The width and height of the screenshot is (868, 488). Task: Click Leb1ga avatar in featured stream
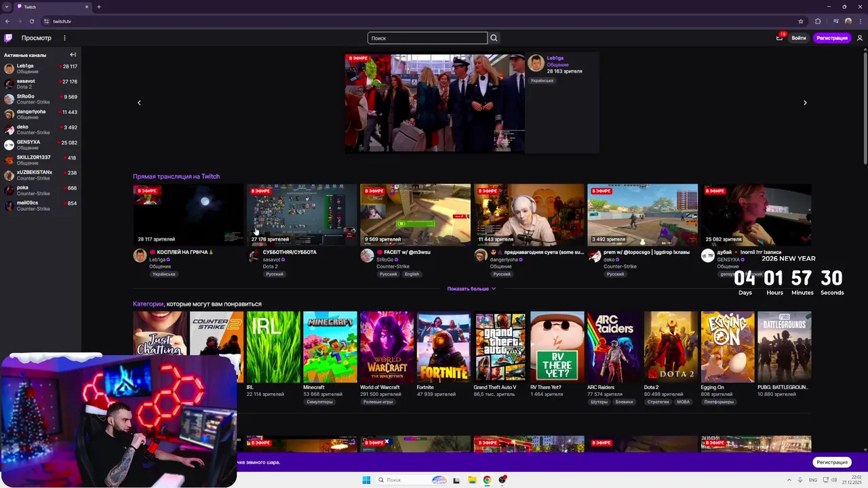(536, 63)
